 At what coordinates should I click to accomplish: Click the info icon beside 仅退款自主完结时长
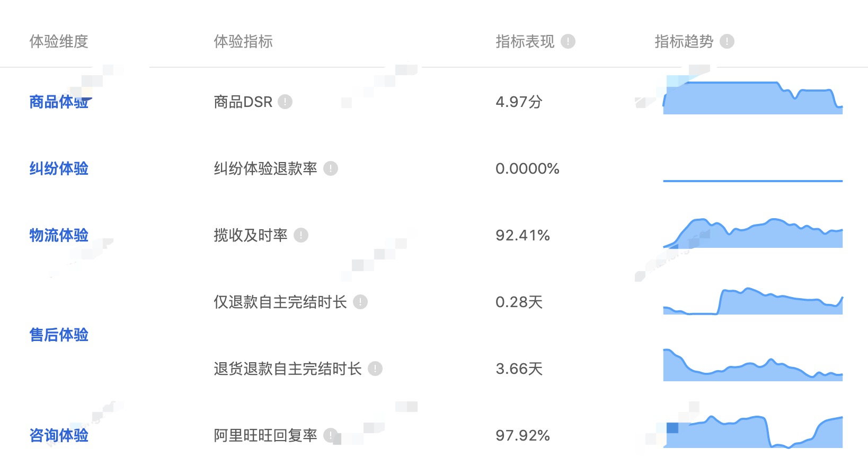point(360,302)
